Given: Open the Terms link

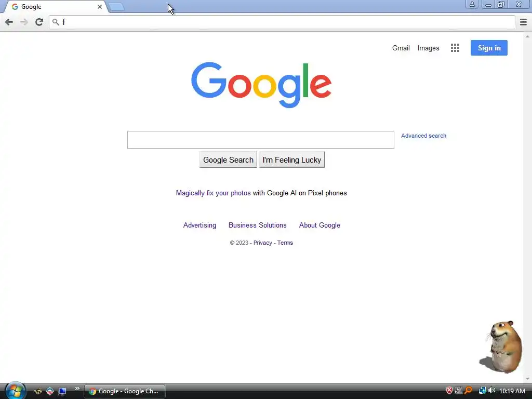Looking at the screenshot, I should coord(285,243).
